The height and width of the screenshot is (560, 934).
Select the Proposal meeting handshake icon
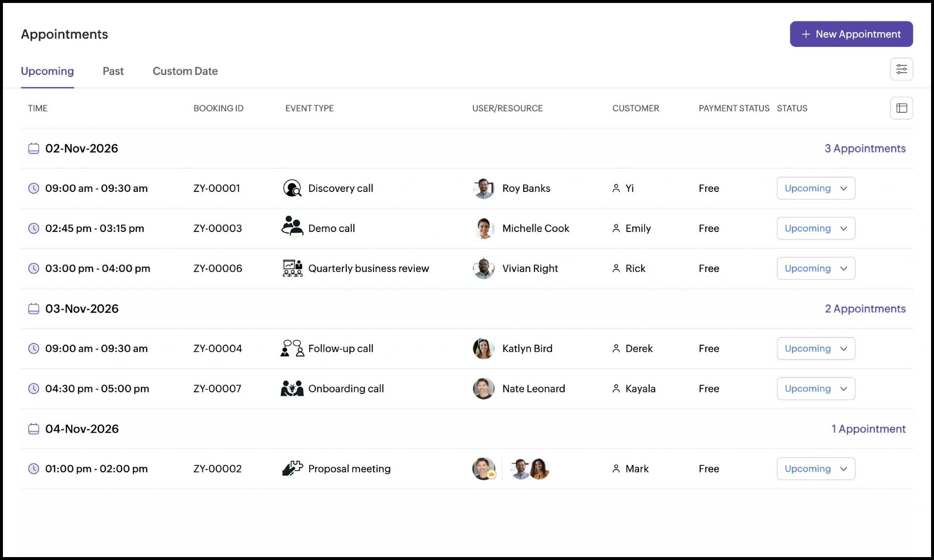coord(291,468)
